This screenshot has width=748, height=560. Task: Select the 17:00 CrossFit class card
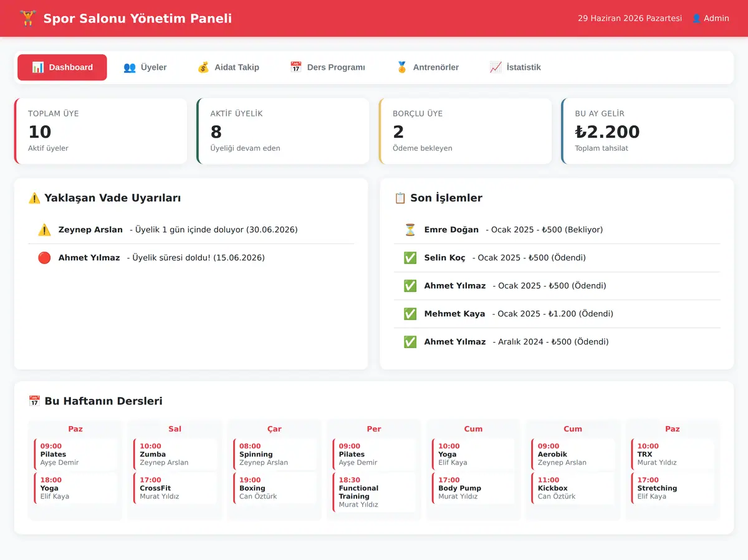tap(175, 488)
